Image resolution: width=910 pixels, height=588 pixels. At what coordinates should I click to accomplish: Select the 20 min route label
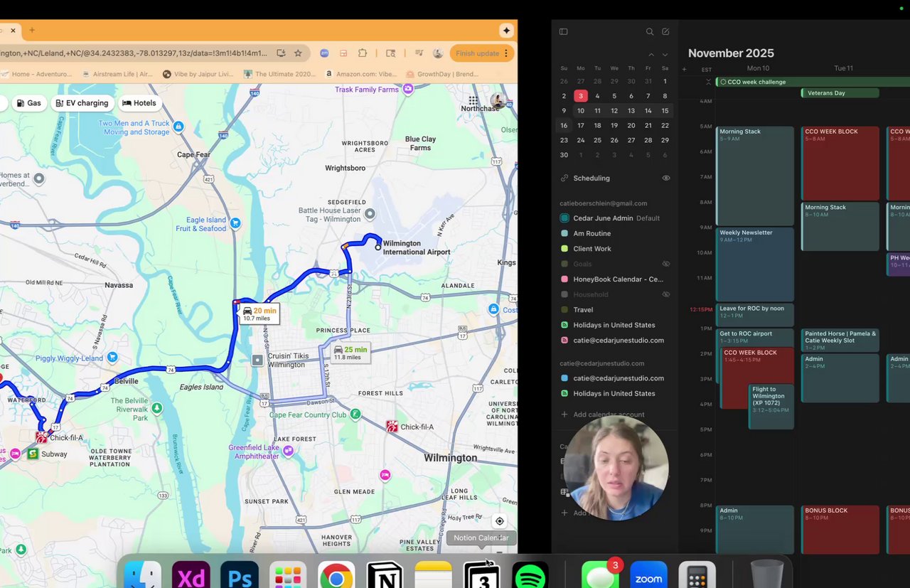pos(258,314)
